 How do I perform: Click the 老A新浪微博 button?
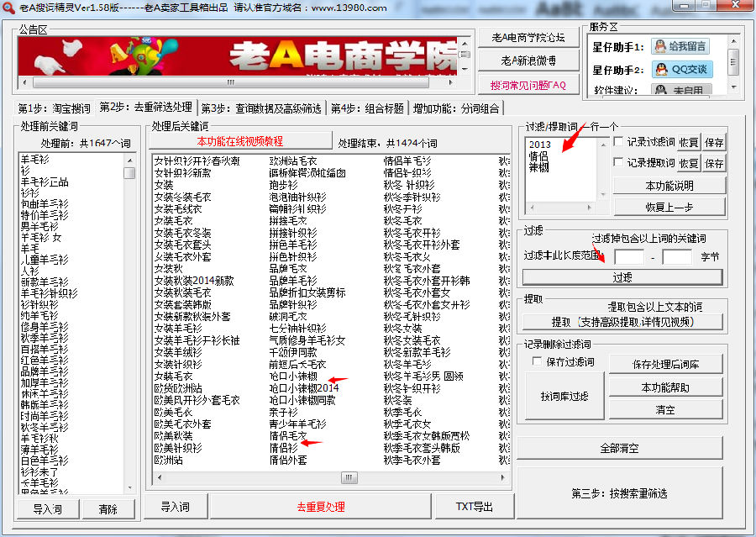(528, 61)
